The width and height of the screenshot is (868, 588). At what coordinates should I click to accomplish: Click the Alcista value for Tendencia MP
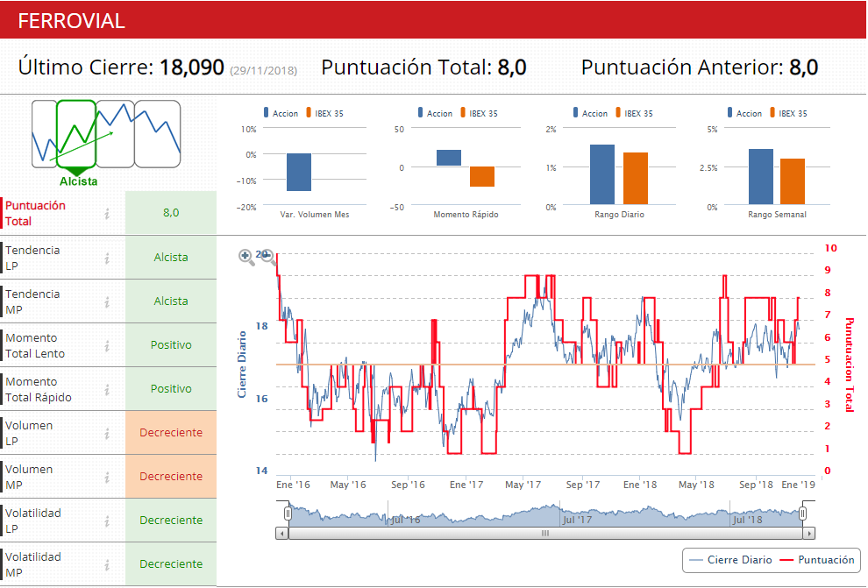[x=171, y=301]
